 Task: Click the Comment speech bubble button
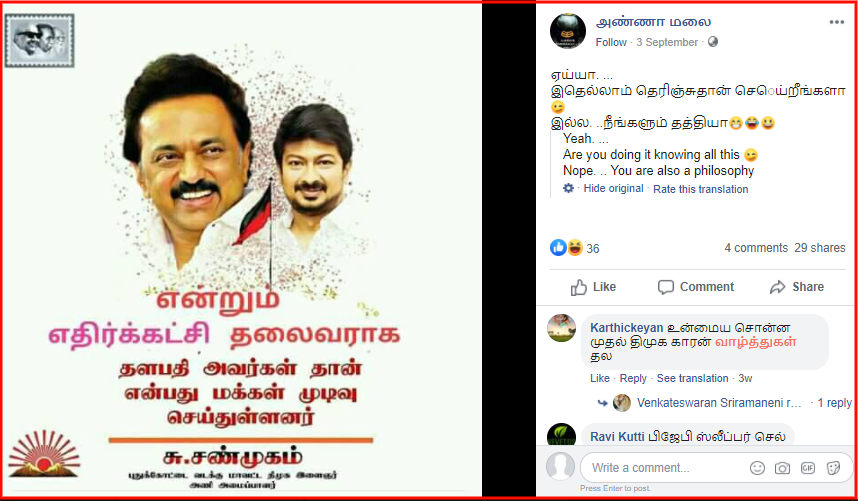coord(695,287)
